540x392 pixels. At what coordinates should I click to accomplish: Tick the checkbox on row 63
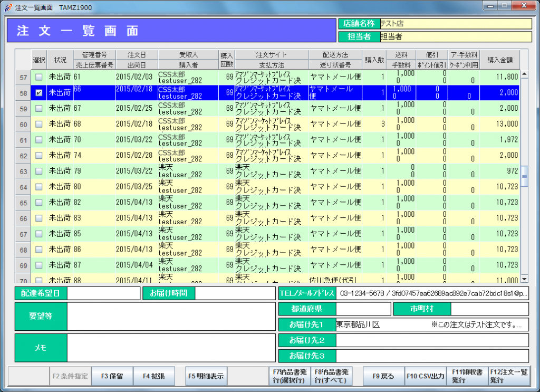(x=38, y=171)
